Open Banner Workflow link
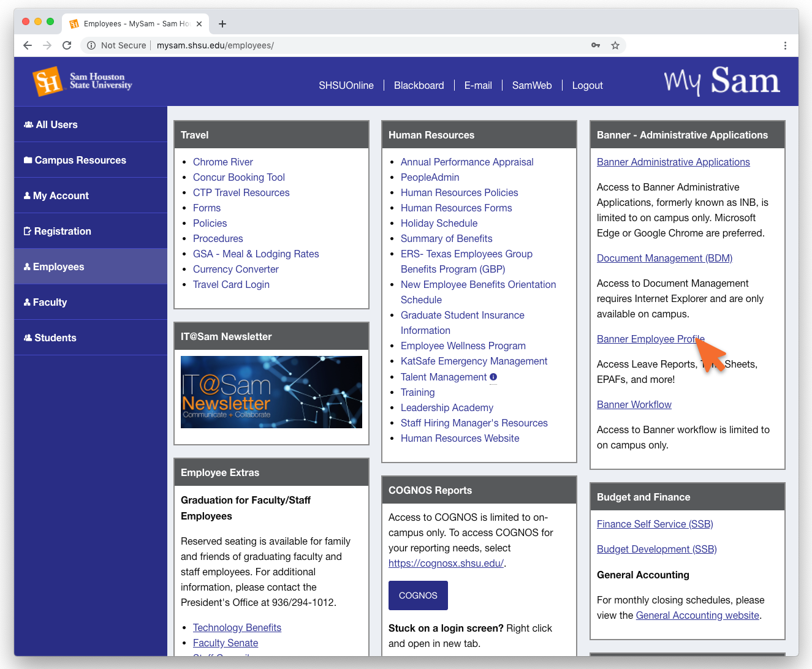The height and width of the screenshot is (669, 812). pyautogui.click(x=634, y=404)
